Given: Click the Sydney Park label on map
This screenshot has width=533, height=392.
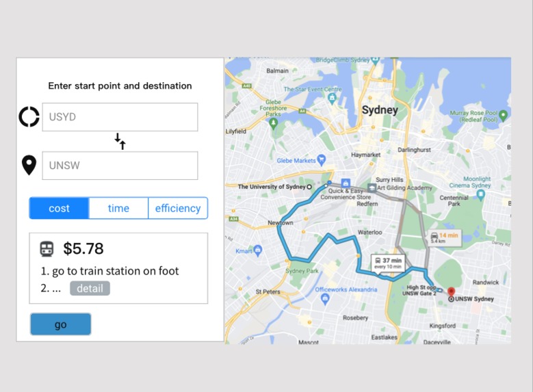Looking at the screenshot, I should click(302, 271).
